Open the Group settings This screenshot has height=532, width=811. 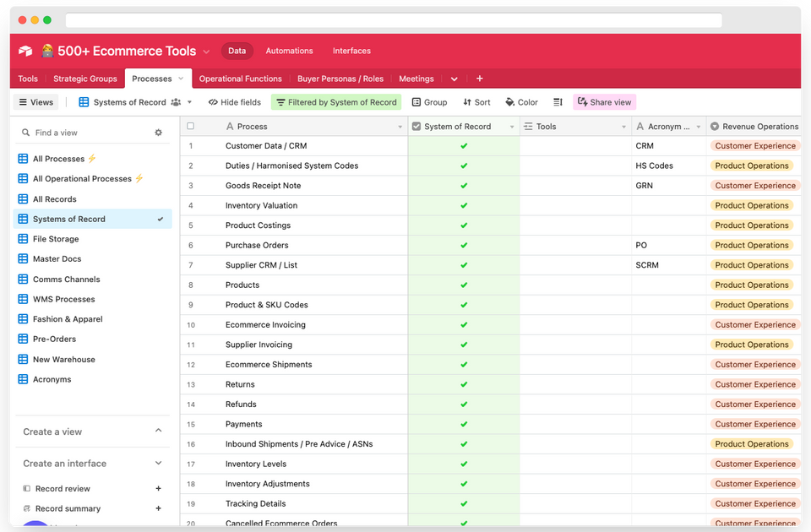pos(429,101)
